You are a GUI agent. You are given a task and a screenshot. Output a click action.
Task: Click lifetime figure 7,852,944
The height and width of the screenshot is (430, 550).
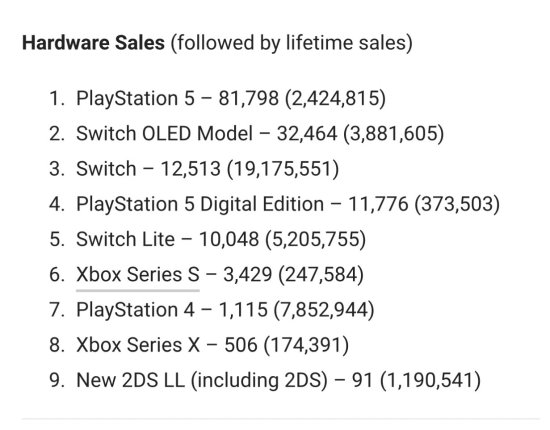click(324, 310)
